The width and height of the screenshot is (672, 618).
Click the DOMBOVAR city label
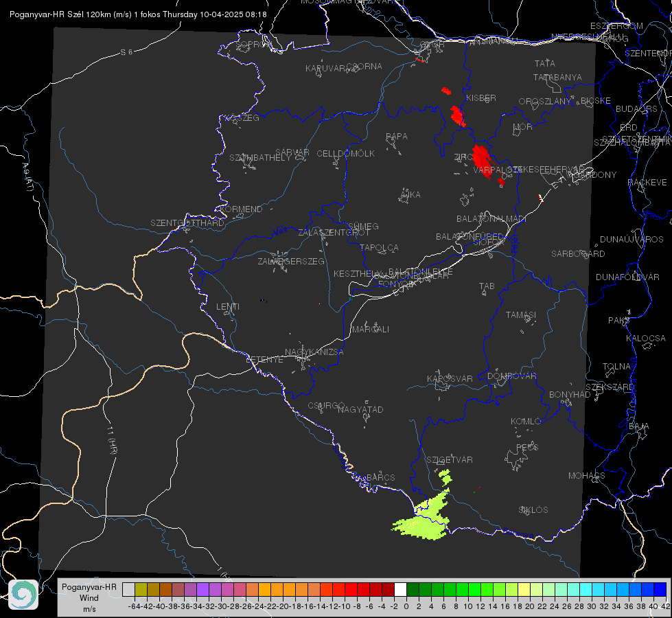pyautogui.click(x=511, y=376)
